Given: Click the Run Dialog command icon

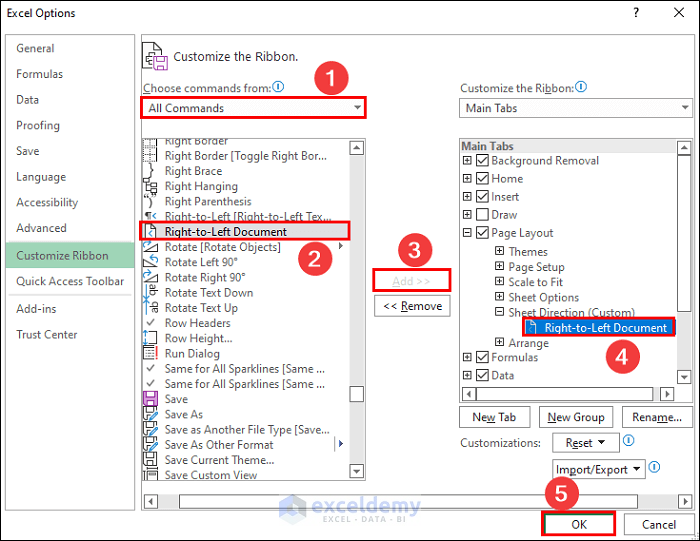Looking at the screenshot, I should click(150, 353).
